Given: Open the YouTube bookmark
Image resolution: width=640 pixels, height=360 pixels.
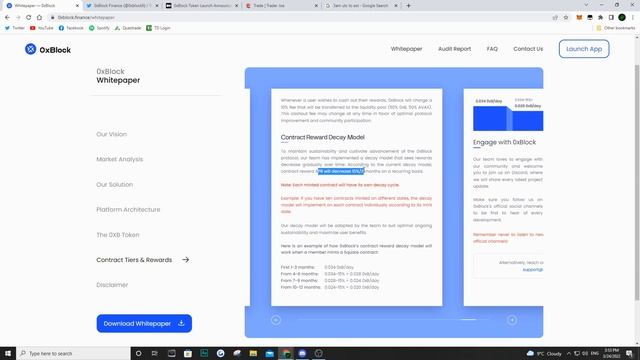Looking at the screenshot, I should (42, 28).
